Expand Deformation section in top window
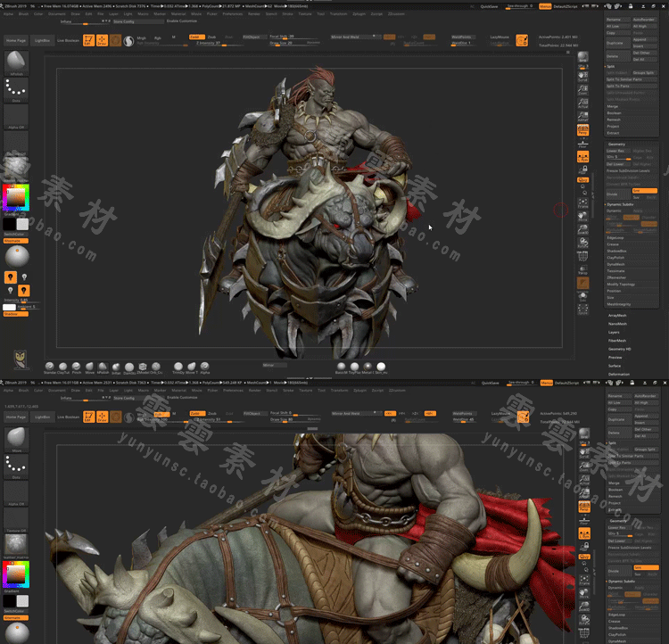 point(619,374)
